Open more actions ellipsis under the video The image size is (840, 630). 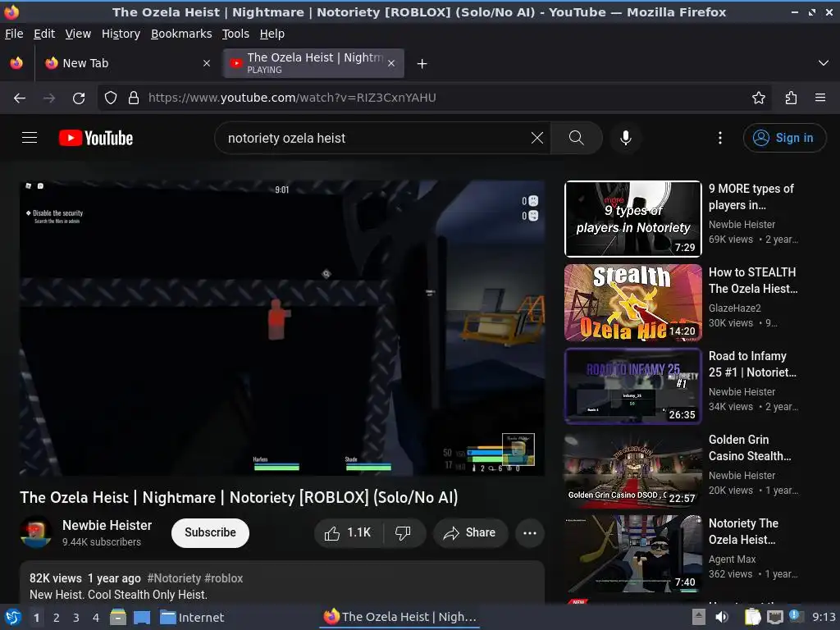tap(530, 532)
